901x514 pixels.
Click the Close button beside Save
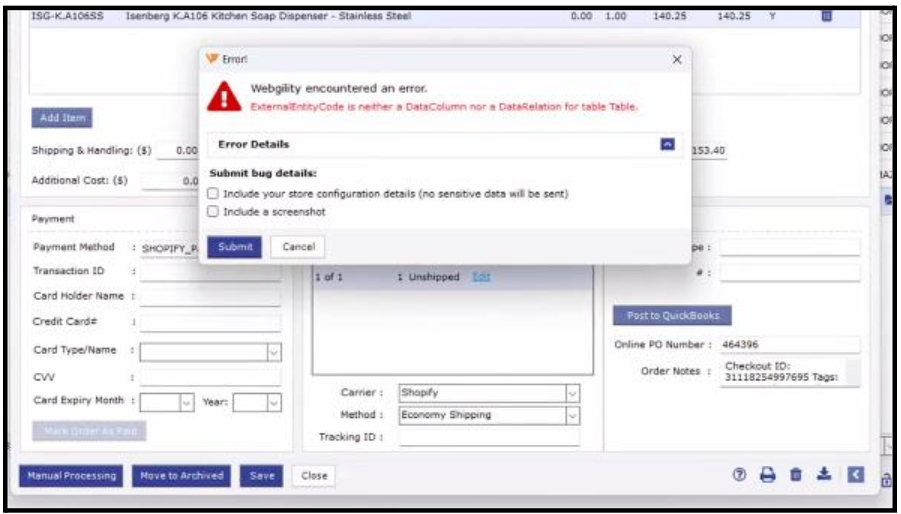point(314,476)
